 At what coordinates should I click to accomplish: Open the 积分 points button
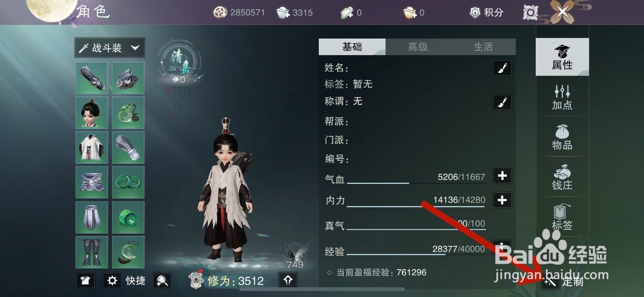pyautogui.click(x=487, y=12)
